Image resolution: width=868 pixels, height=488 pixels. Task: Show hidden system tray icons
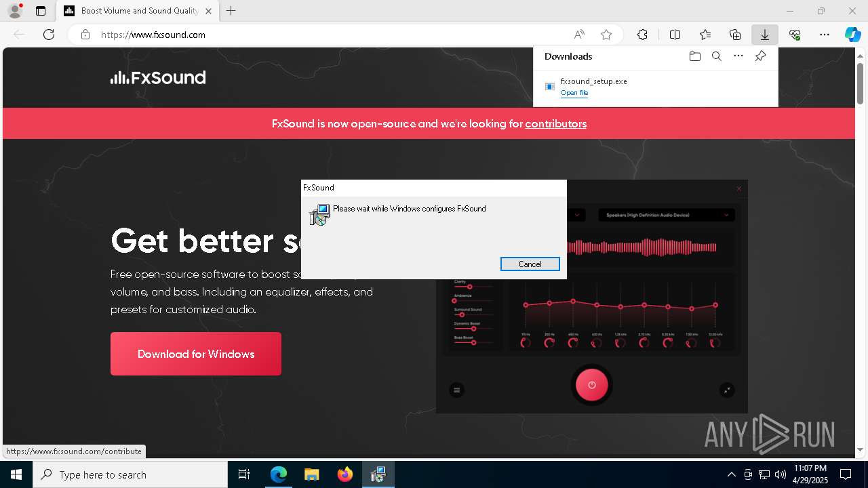[x=731, y=474]
